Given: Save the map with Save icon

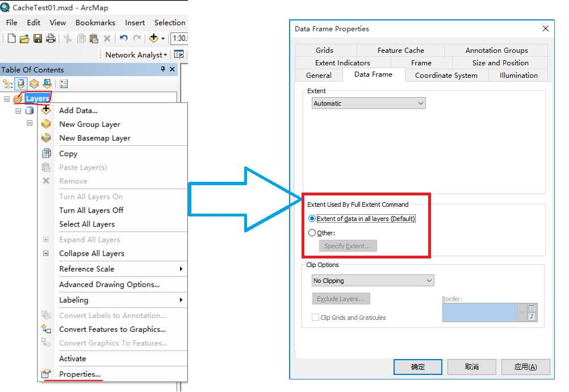Looking at the screenshot, I should tap(37, 38).
